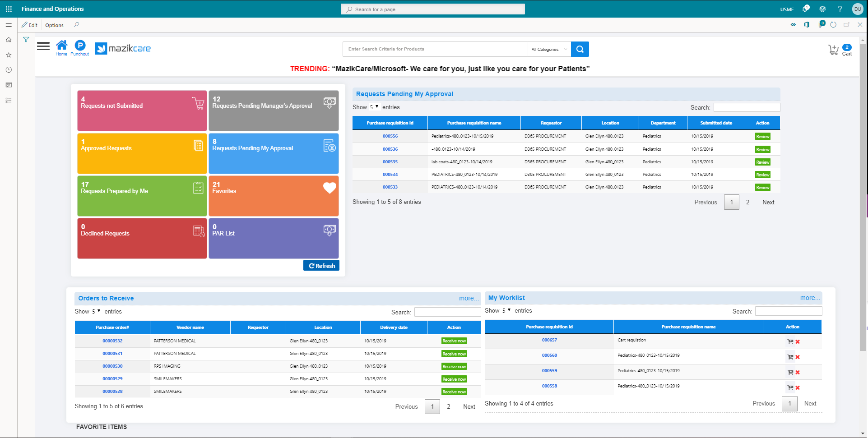The image size is (868, 438).
Task: Click the Refresh button under tiles
Action: (321, 266)
